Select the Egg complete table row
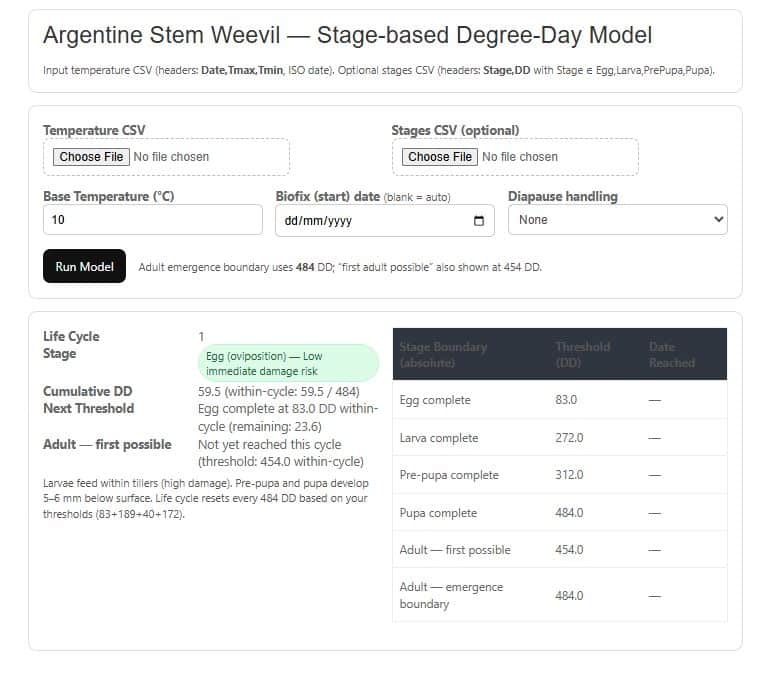The image size is (773, 677). [x=559, y=400]
